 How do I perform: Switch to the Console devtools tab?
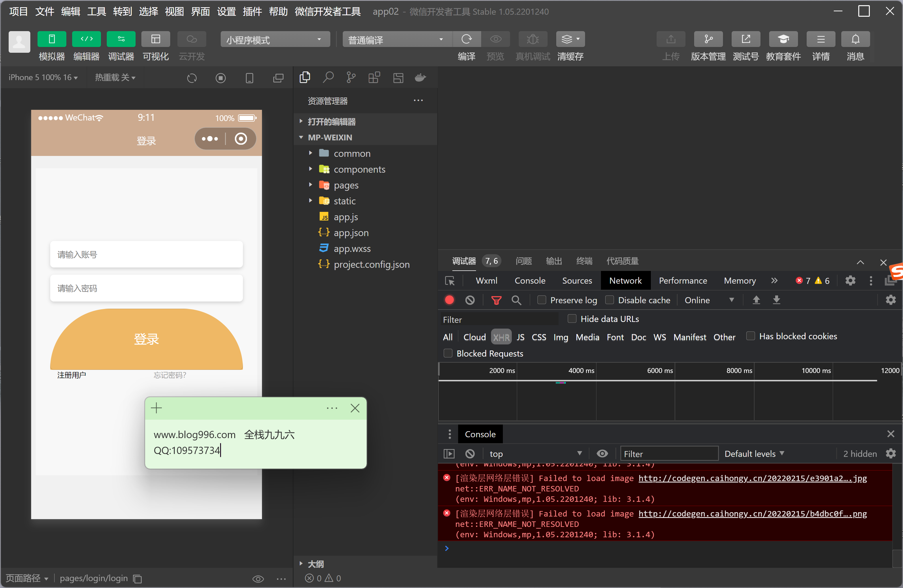coord(530,281)
